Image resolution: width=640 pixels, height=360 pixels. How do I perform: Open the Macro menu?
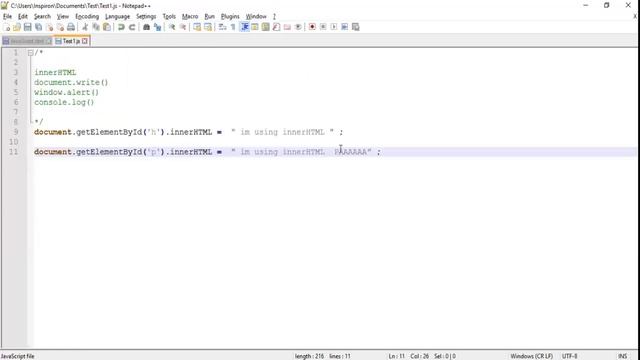[190, 16]
